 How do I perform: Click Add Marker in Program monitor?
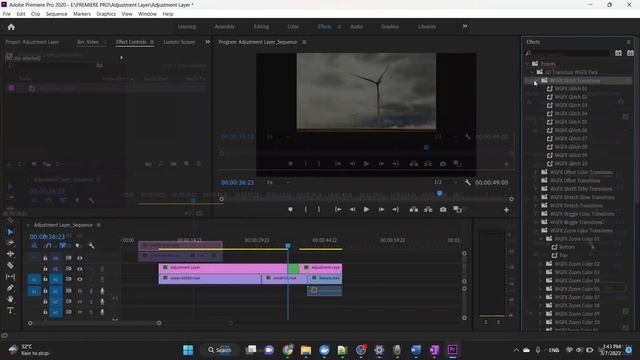click(290, 209)
